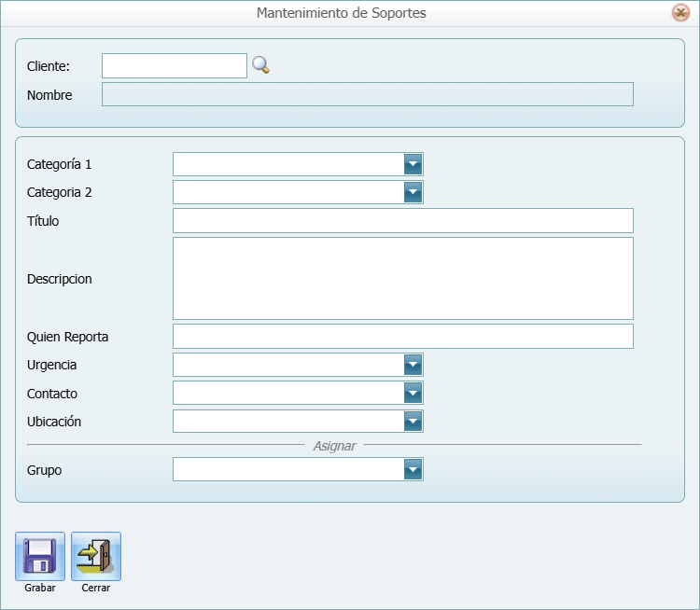Focus the Quien Reporta field
Screen dimensions: 700x610
403,336
